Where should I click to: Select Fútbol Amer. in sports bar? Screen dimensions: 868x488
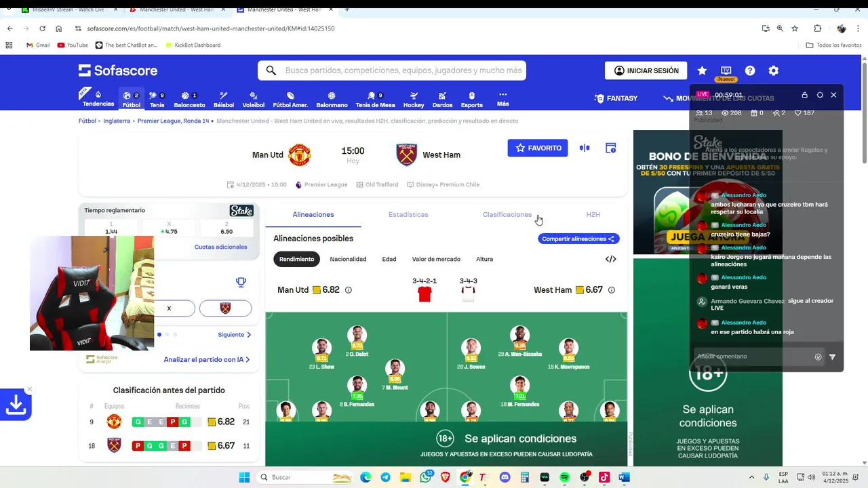coord(290,99)
